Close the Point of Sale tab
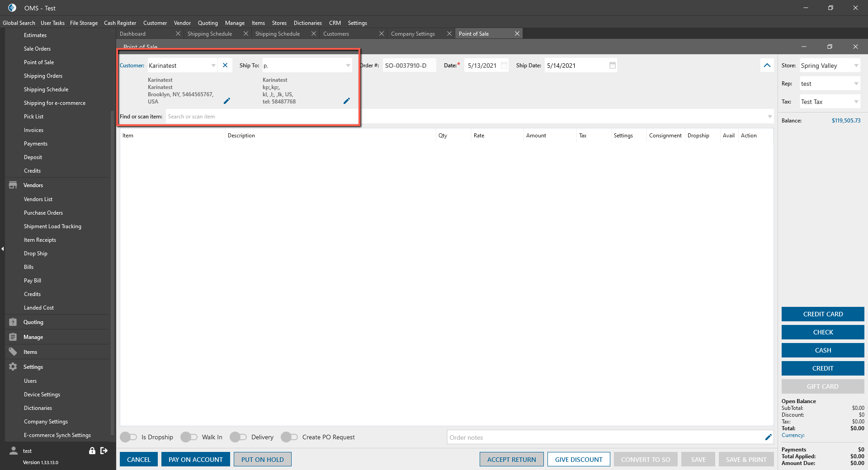The height and width of the screenshot is (470, 868). point(517,34)
